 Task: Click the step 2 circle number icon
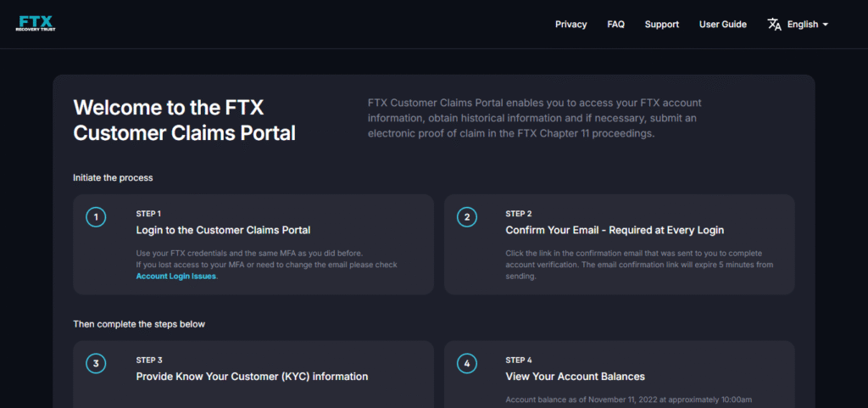(467, 217)
